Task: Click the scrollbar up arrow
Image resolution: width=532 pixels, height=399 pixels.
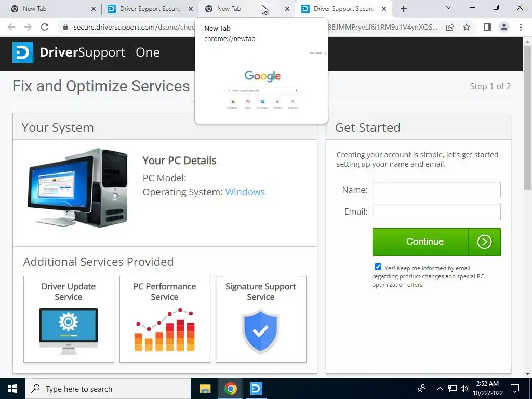Action: (528, 41)
